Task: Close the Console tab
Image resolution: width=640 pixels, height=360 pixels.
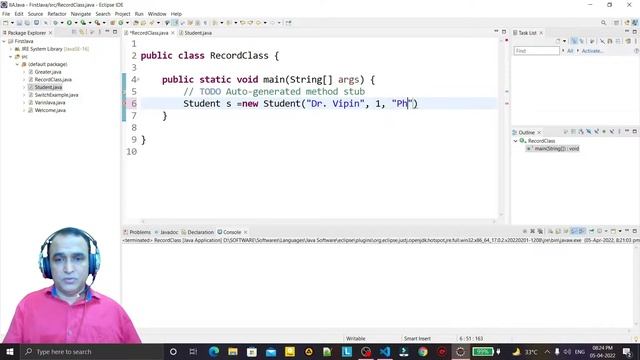Action: (245, 232)
